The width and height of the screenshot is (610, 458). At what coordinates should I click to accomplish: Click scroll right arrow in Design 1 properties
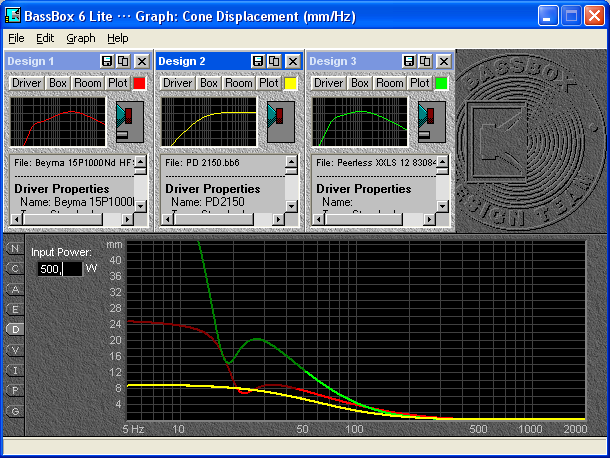(x=127, y=219)
